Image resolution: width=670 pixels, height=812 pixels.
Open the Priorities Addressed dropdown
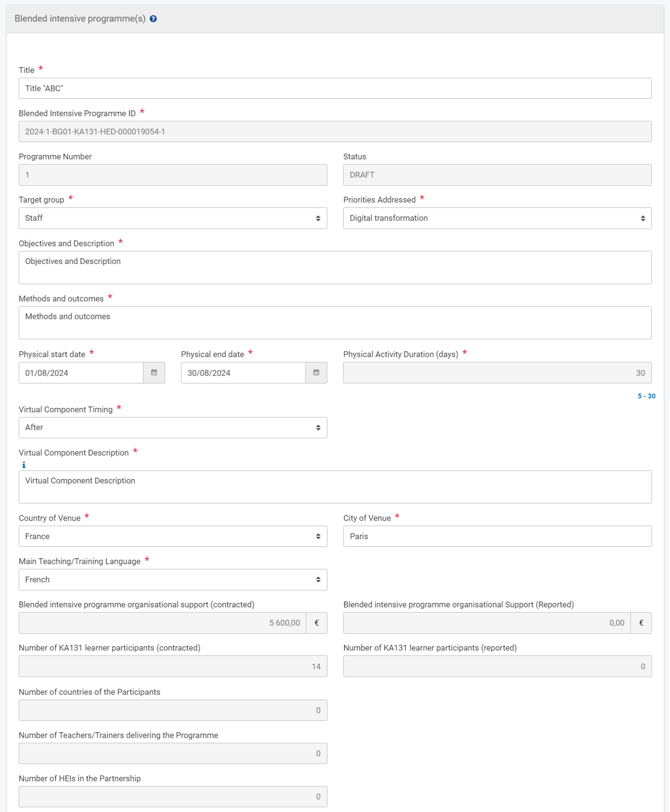(x=497, y=218)
